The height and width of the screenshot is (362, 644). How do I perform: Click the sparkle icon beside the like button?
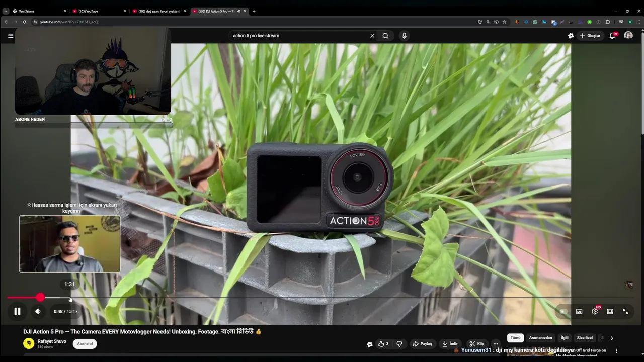(370, 344)
